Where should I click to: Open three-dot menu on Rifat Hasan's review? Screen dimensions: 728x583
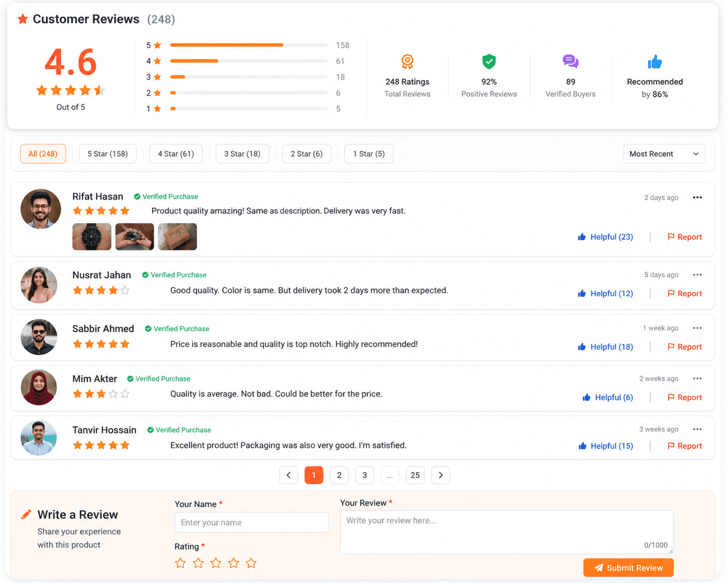click(697, 197)
